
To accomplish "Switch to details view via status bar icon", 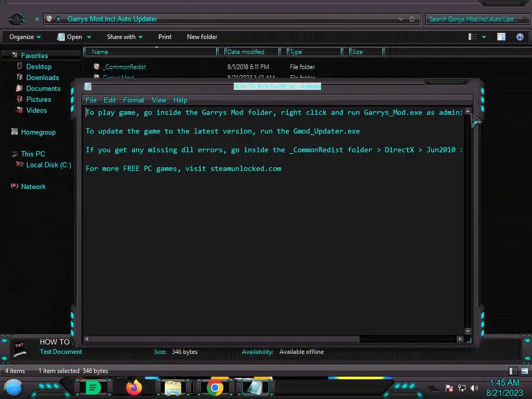I will 513,371.
